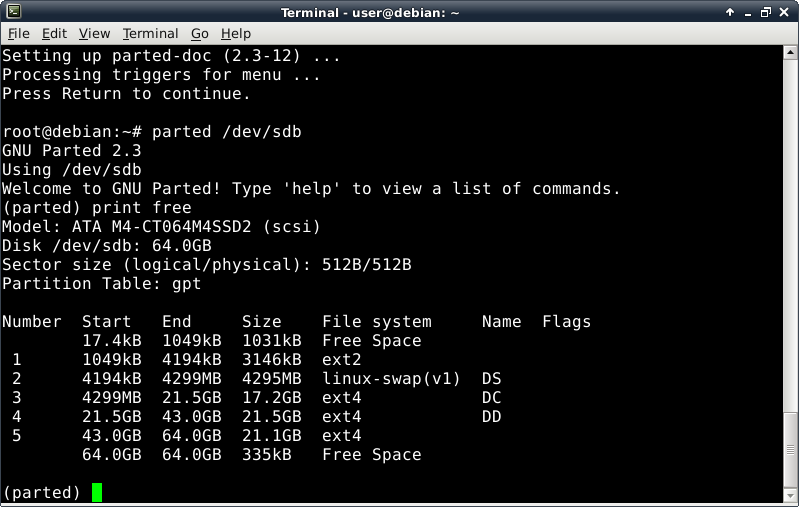Image resolution: width=799 pixels, height=507 pixels.
Task: Expand the Go menu
Action: click(x=200, y=34)
